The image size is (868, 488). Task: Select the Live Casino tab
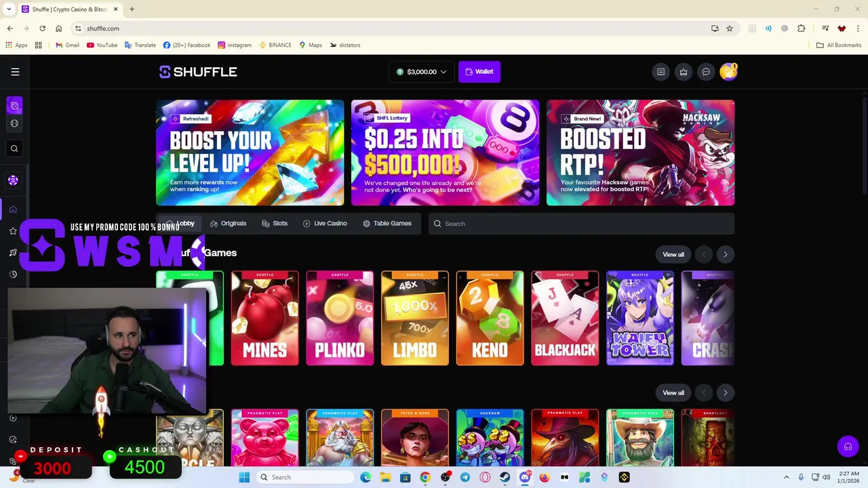325,224
